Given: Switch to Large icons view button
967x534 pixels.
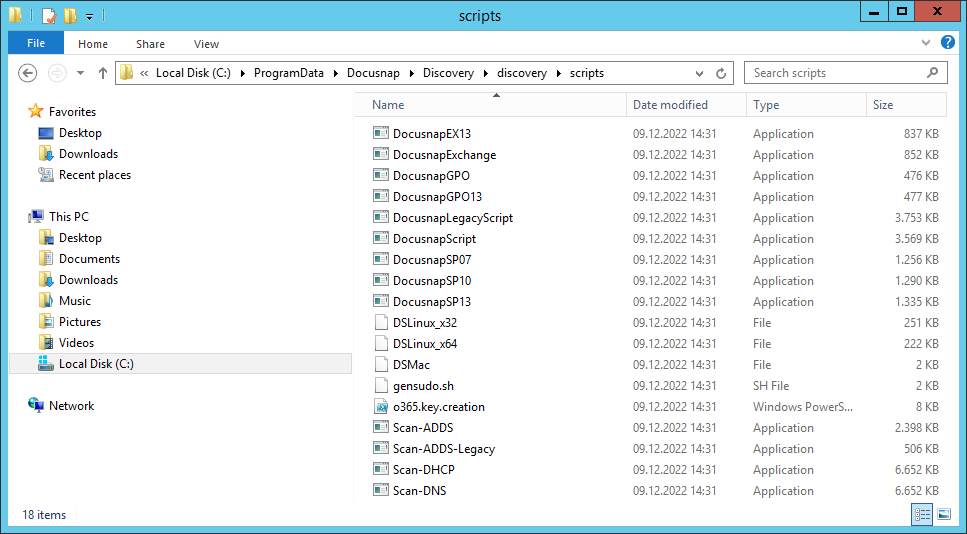Looking at the screenshot, I should (x=944, y=514).
